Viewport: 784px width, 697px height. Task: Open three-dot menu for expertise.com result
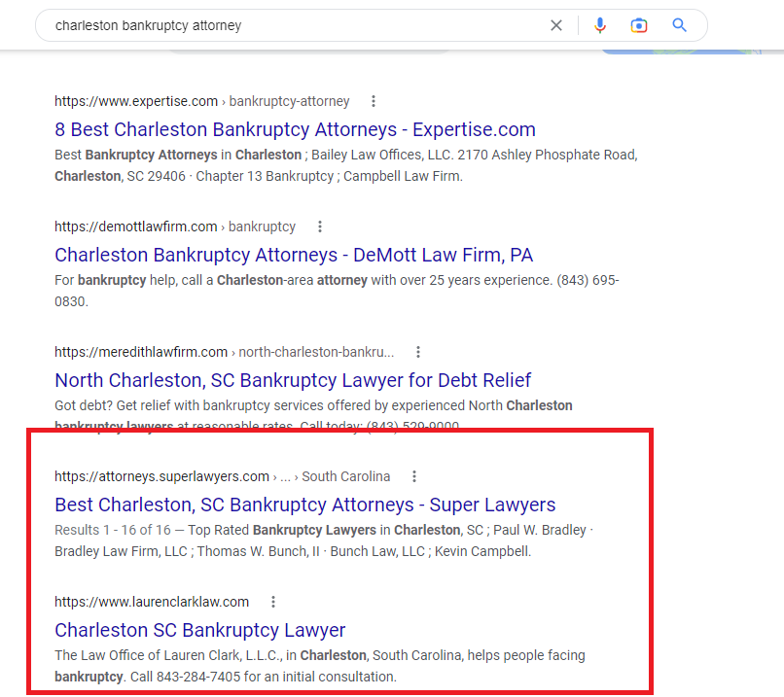373,101
